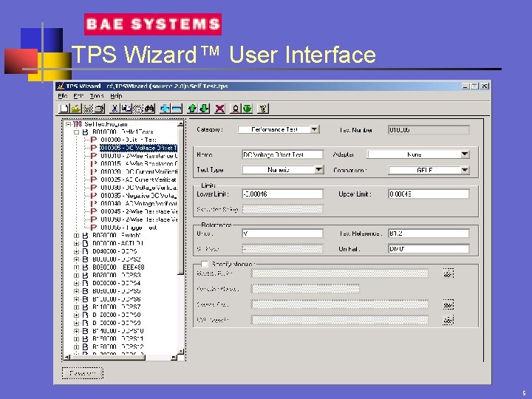Click the help question mark icon
Image resolution: width=532 pixels, height=399 pixels.
262,109
